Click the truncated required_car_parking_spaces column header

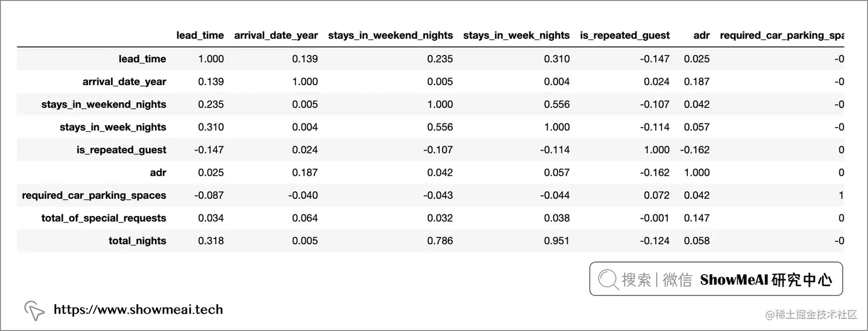point(781,35)
